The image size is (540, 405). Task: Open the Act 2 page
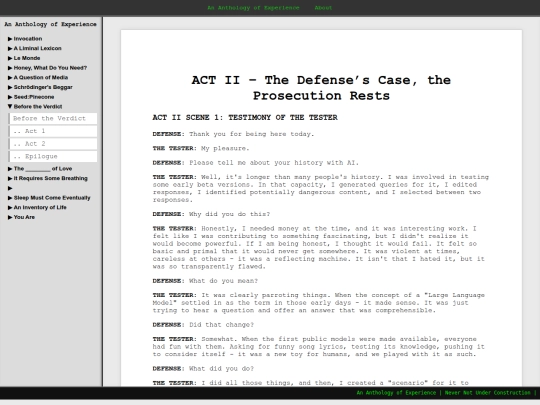tap(53, 144)
